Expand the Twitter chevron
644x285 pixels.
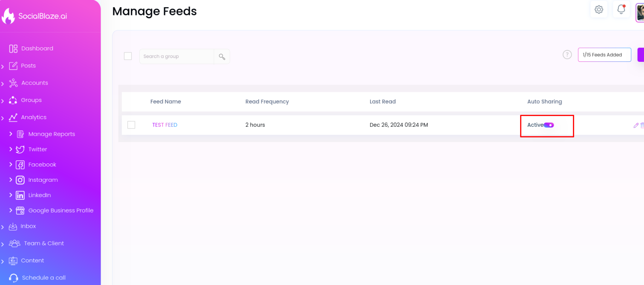tap(11, 149)
